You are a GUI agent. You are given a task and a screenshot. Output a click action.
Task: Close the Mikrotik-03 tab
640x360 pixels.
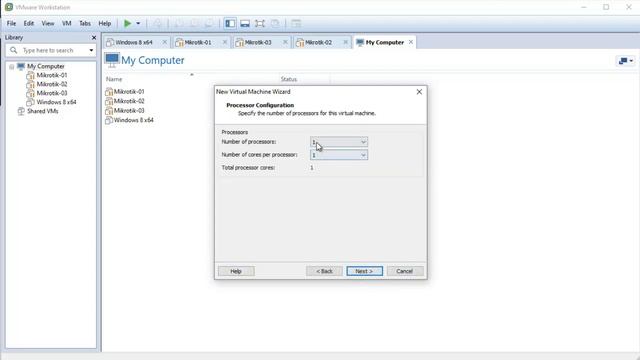click(285, 42)
